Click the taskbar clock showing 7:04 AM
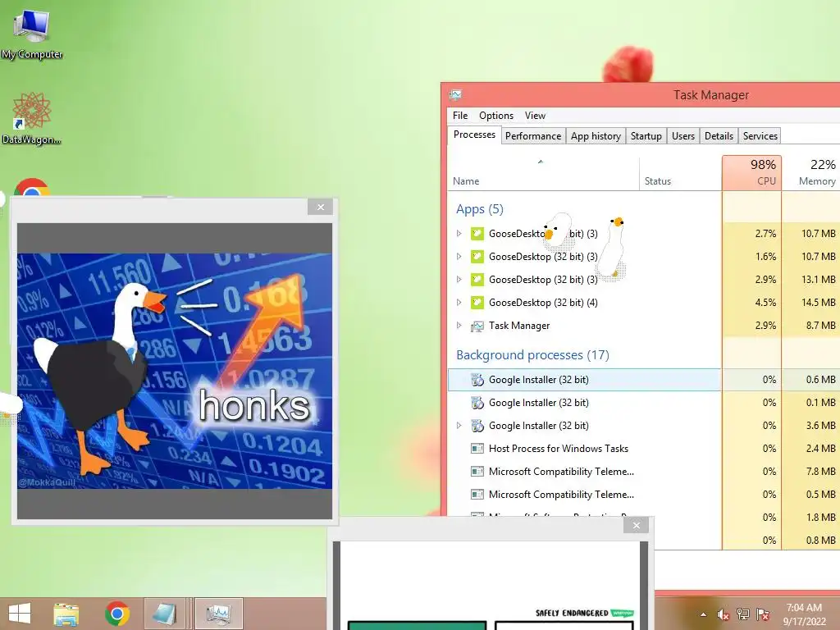840x630 pixels. (x=804, y=614)
